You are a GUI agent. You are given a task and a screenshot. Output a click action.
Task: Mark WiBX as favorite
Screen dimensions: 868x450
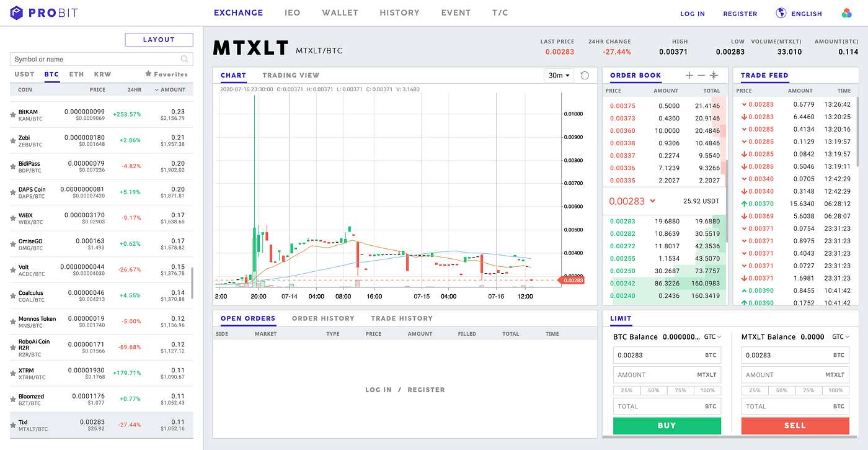13,218
